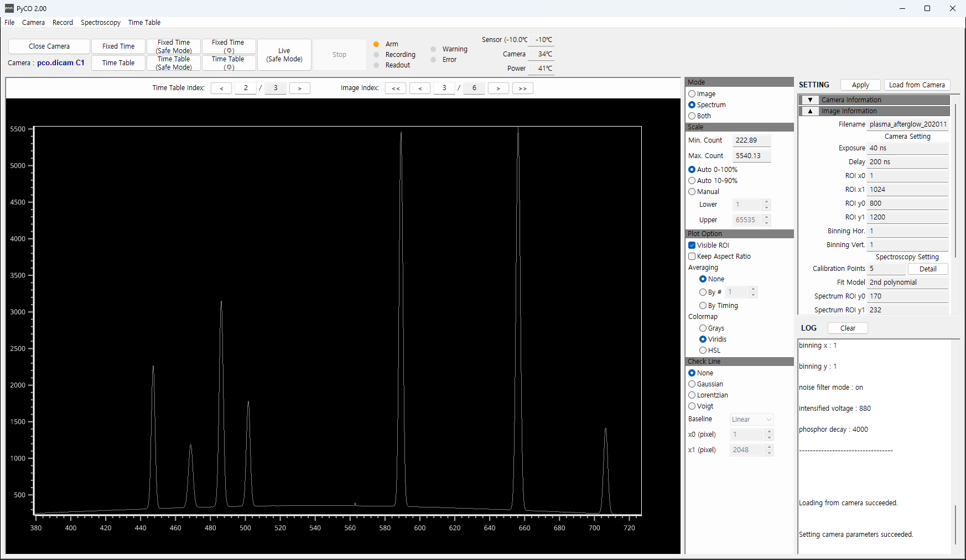
Task: Click the Close Camera button
Action: pos(49,46)
